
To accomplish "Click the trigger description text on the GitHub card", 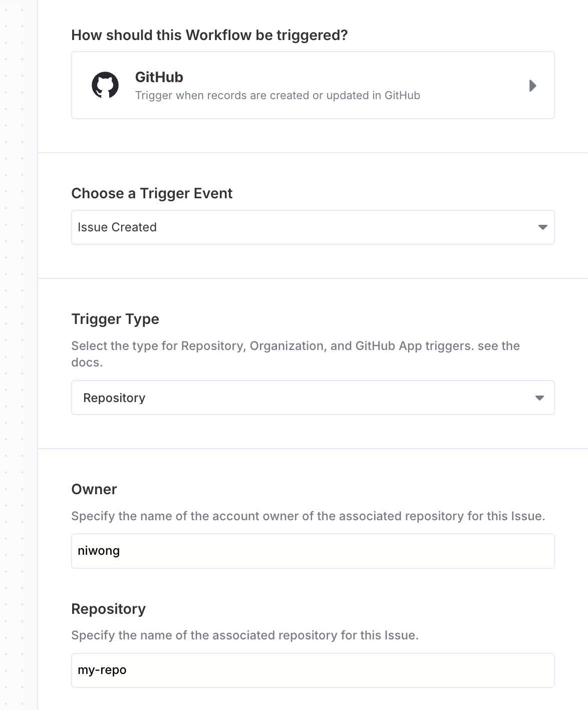I will 278,95.
